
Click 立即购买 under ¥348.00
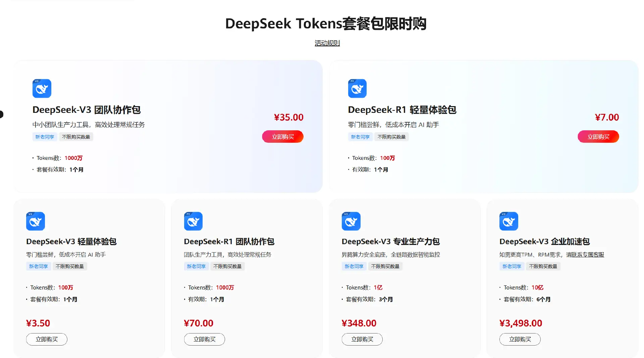coord(362,339)
